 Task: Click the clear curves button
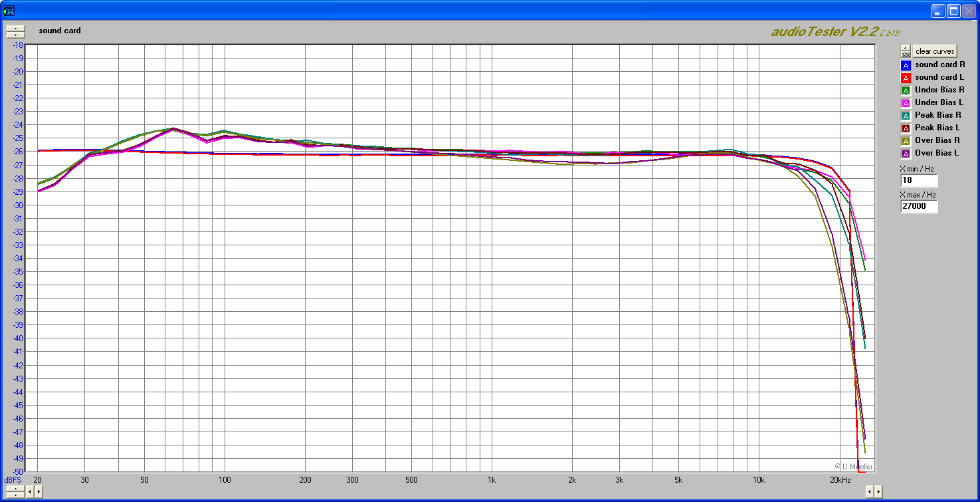(935, 51)
